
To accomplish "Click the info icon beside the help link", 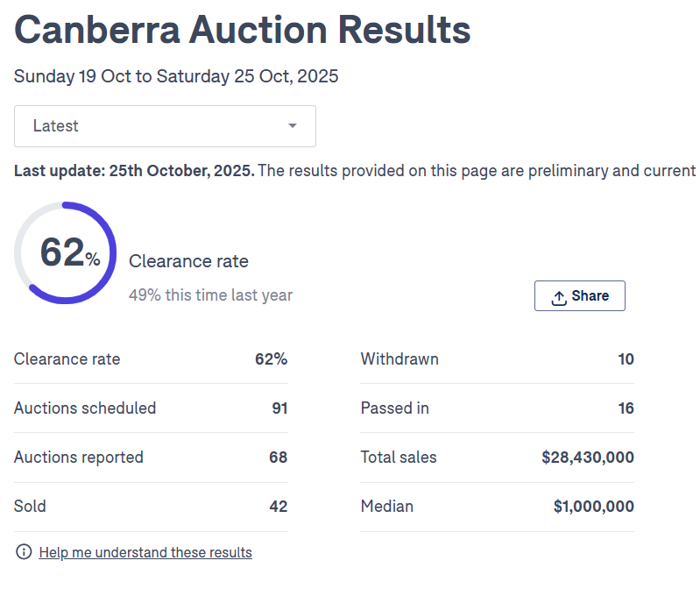I will [24, 552].
